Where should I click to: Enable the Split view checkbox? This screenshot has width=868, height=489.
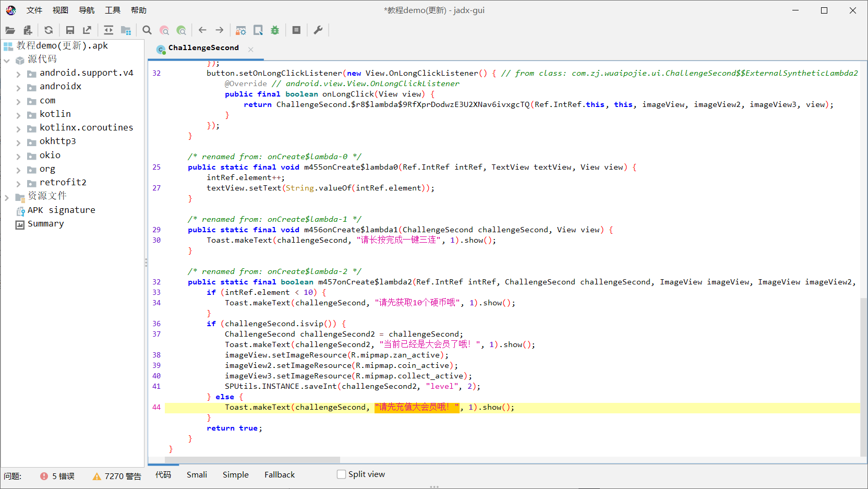click(x=342, y=474)
